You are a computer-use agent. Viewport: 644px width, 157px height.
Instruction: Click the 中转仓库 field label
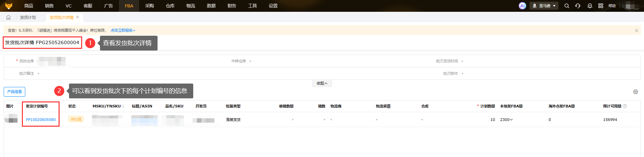pos(239,61)
